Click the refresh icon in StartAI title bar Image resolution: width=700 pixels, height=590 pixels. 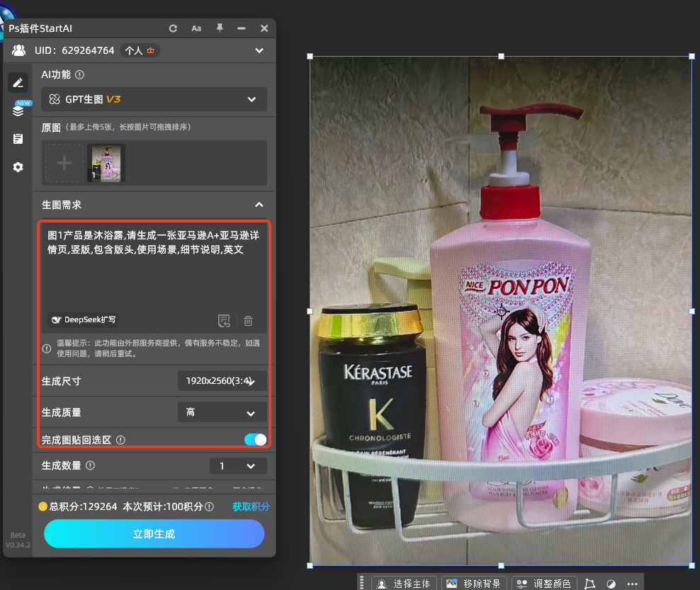tap(173, 28)
